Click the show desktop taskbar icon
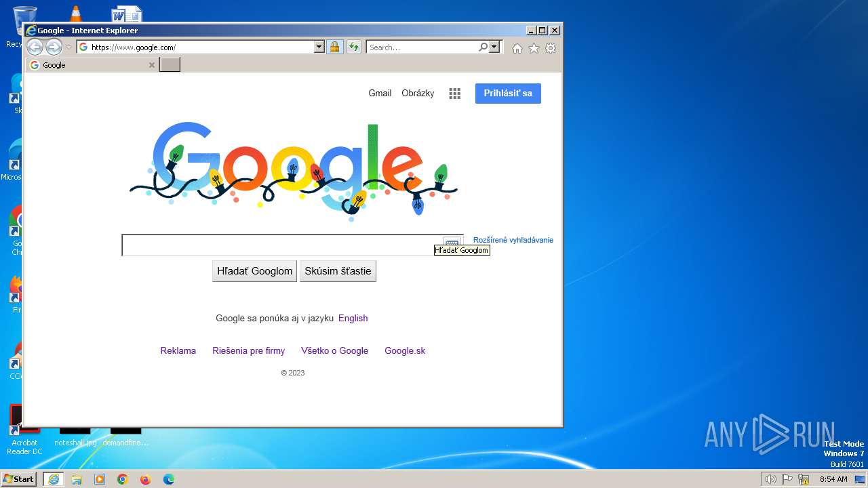 click(x=860, y=479)
